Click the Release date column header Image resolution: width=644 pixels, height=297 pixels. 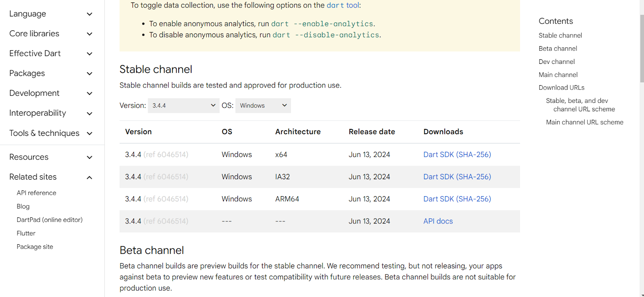pyautogui.click(x=372, y=132)
